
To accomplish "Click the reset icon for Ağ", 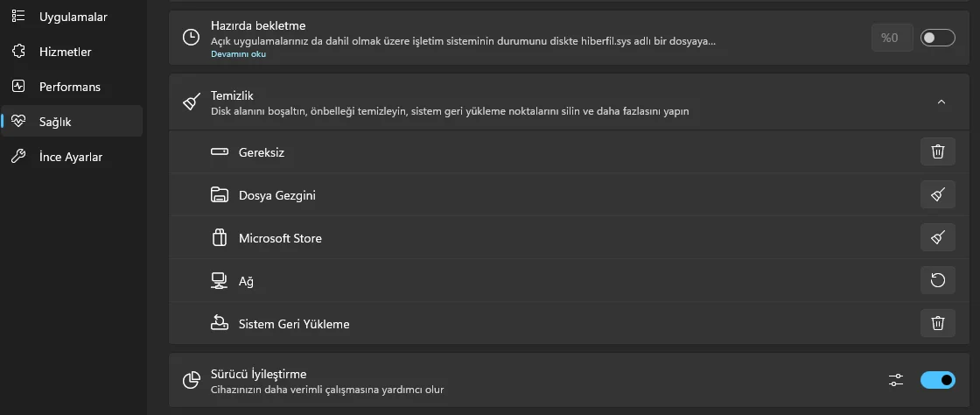I will coord(937,281).
